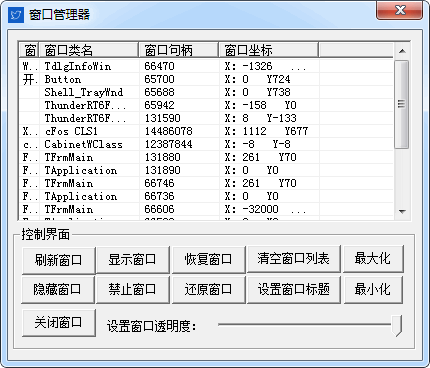
Task: Select TApplication row with handle 131890
Action: pyautogui.click(x=206, y=170)
